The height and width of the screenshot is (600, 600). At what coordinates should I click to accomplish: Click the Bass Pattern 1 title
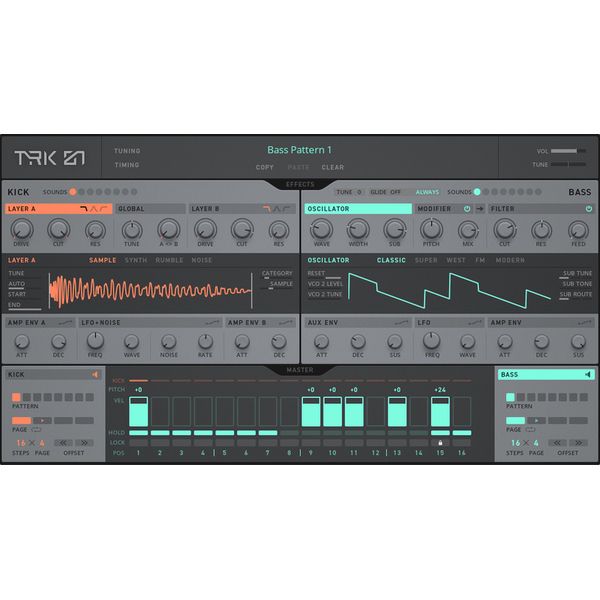(299, 150)
